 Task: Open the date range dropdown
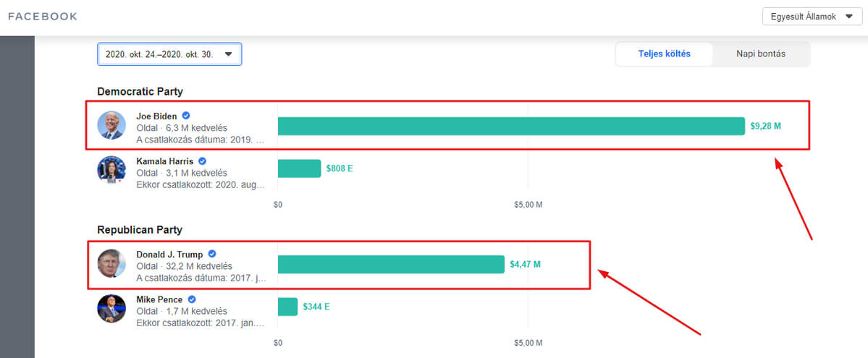click(x=169, y=54)
